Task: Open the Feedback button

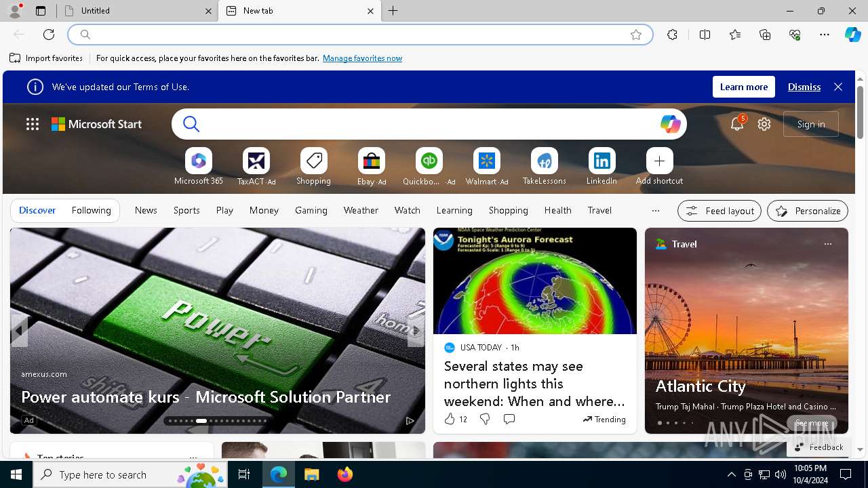Action: [x=818, y=447]
